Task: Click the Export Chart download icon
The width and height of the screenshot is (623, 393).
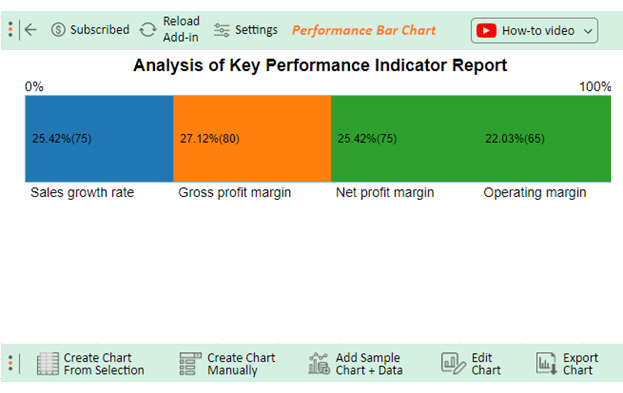Action: tap(546, 364)
